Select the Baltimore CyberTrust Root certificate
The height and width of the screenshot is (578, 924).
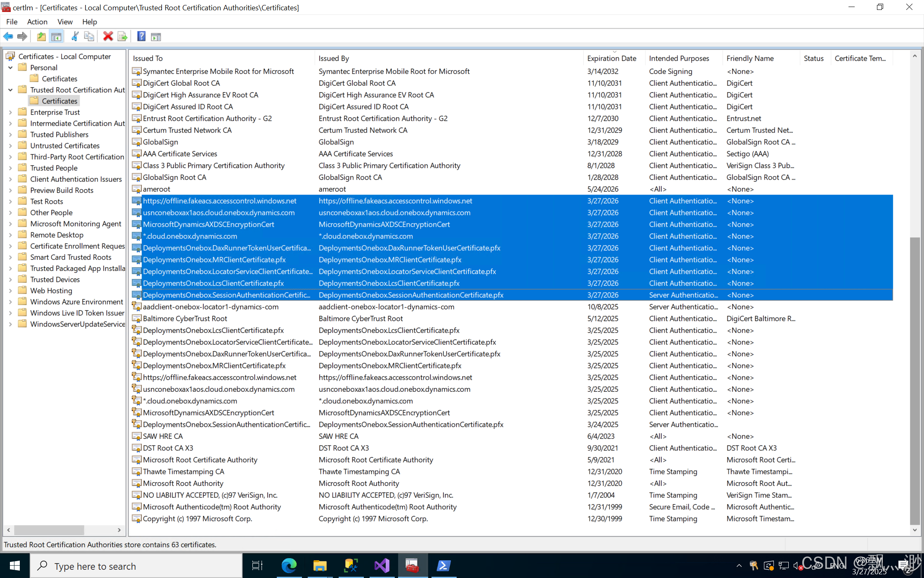185,318
